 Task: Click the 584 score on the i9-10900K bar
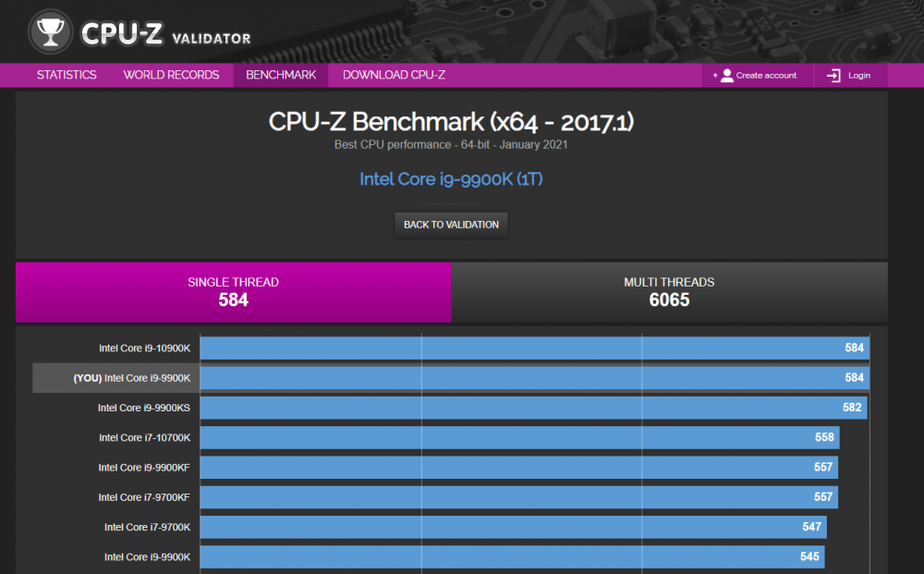pyautogui.click(x=855, y=348)
